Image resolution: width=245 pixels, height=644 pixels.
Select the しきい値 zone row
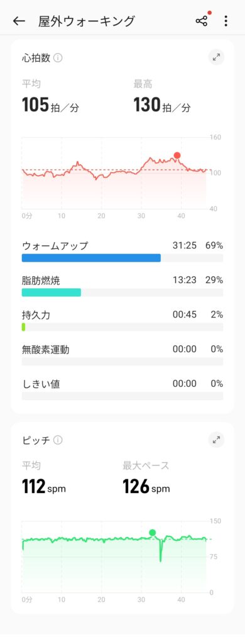point(122,390)
